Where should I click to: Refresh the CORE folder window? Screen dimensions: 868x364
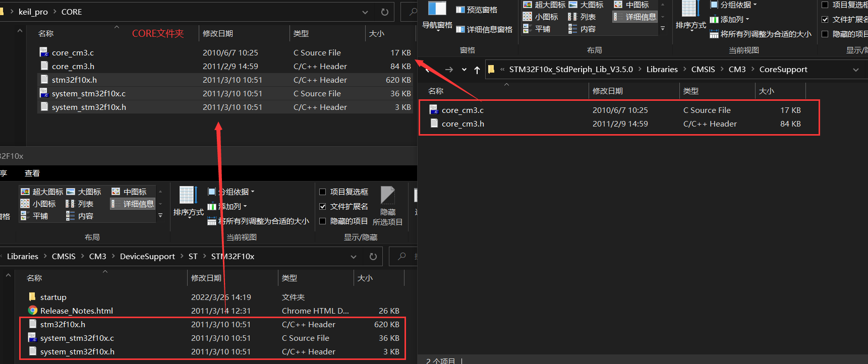pos(385,12)
